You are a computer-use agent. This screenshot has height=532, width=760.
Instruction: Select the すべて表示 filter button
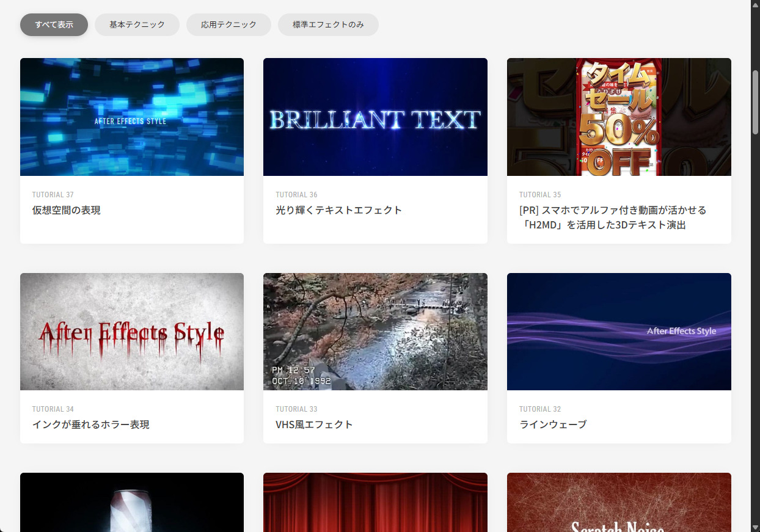54,24
